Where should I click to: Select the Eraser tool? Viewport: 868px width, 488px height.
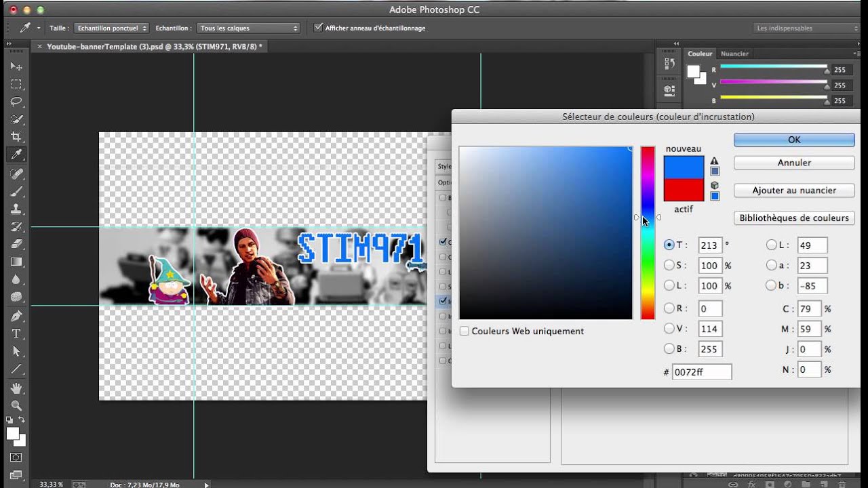(16, 244)
